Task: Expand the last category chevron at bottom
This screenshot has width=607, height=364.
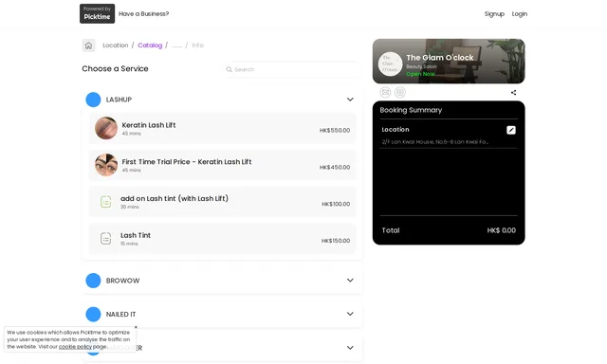Action: [350, 347]
